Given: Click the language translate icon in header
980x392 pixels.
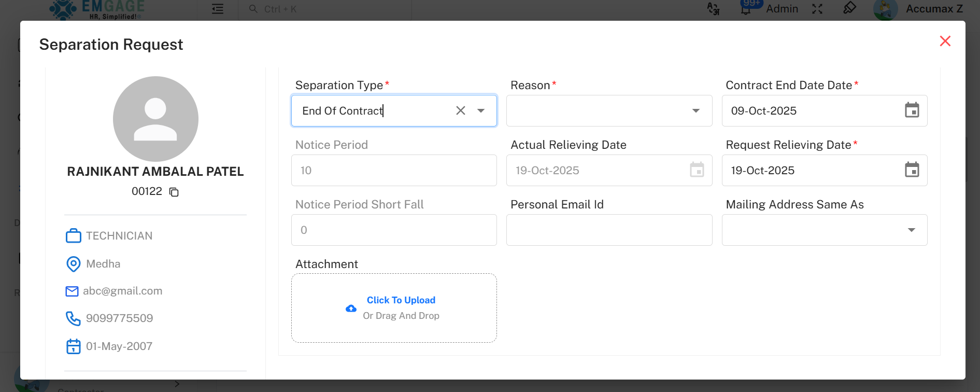Looking at the screenshot, I should (x=714, y=9).
